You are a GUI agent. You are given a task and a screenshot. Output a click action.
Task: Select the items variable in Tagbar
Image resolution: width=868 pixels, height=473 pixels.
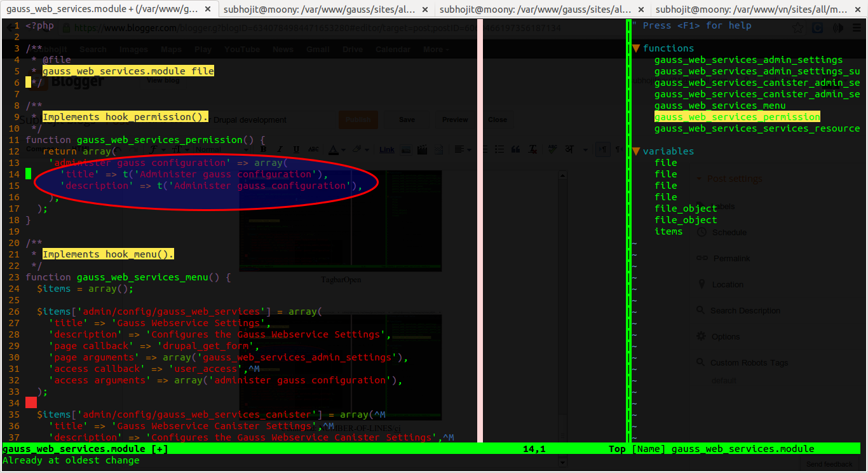pyautogui.click(x=668, y=231)
